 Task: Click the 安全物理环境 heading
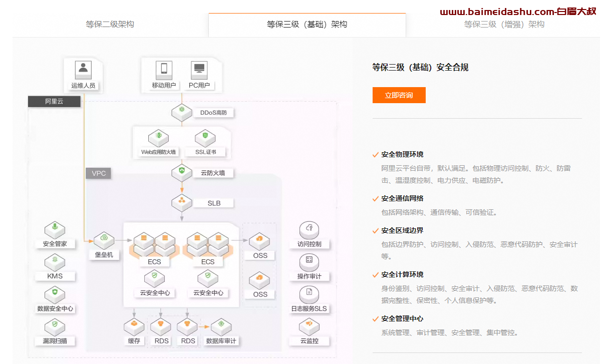coord(402,154)
